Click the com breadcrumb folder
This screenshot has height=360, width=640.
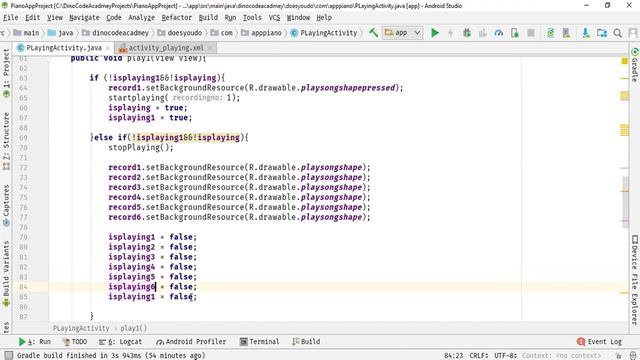pyautogui.click(x=222, y=33)
